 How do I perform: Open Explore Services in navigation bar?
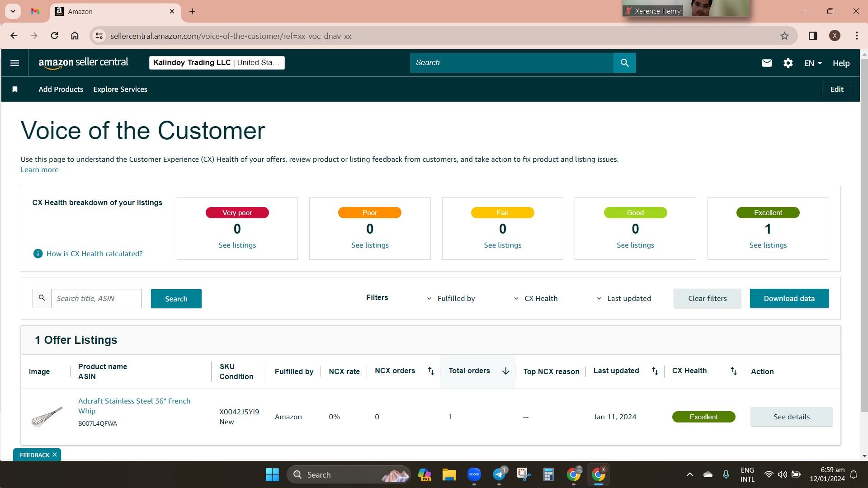point(120,89)
